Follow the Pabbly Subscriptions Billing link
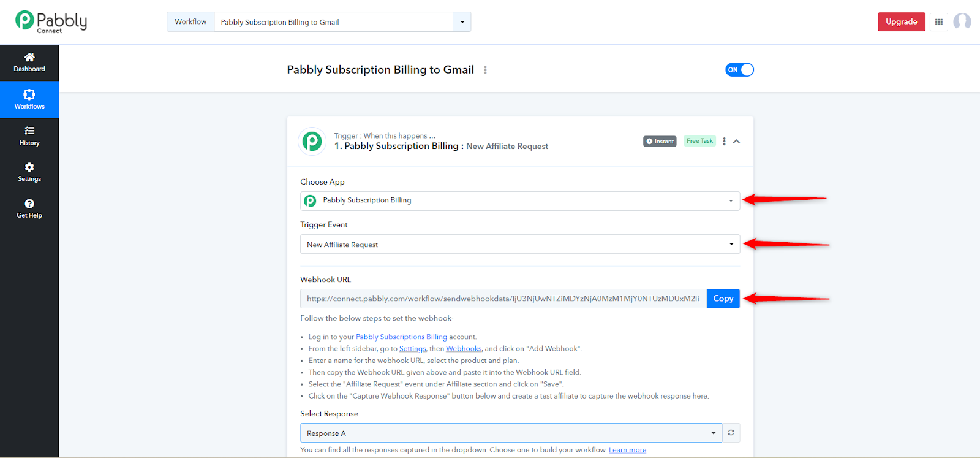980x458 pixels. 401,337
